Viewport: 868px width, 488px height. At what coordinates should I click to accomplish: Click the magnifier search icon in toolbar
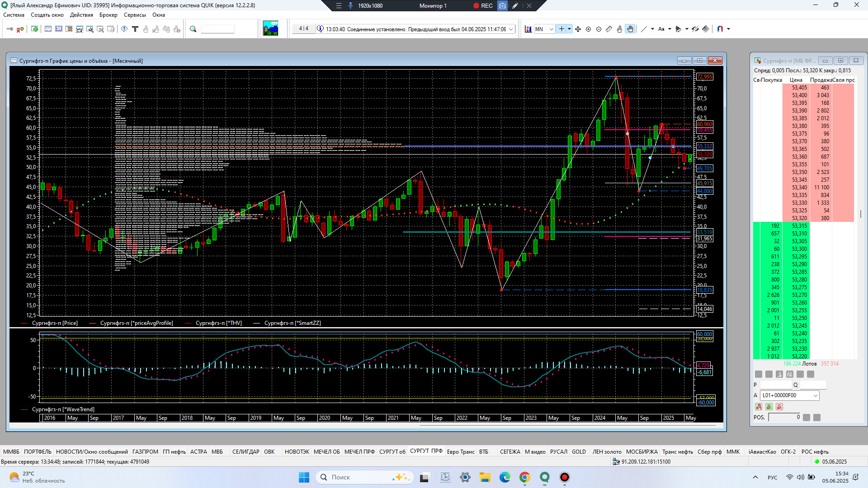pyautogui.click(x=193, y=29)
